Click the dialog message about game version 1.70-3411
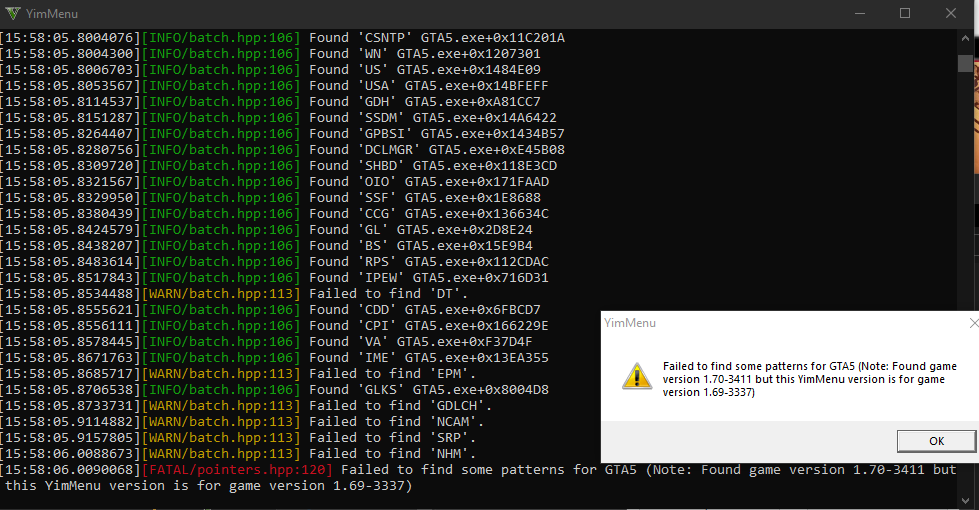979x510 pixels. (x=810, y=380)
